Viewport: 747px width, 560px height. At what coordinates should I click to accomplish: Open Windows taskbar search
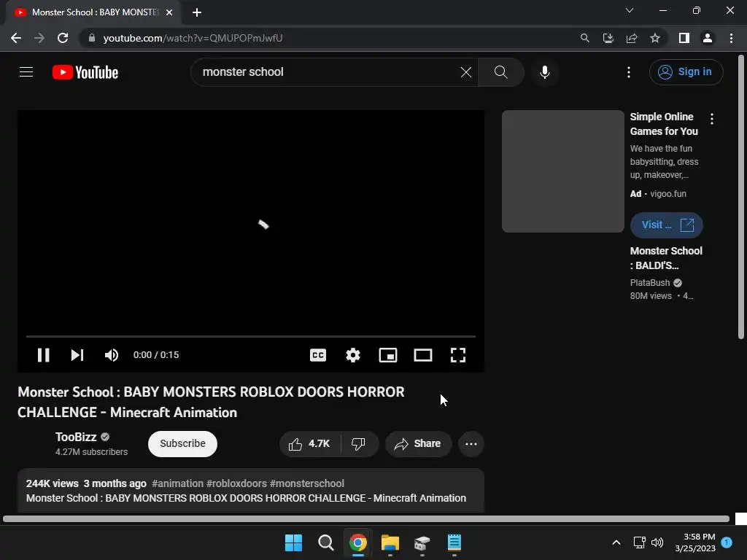click(326, 542)
